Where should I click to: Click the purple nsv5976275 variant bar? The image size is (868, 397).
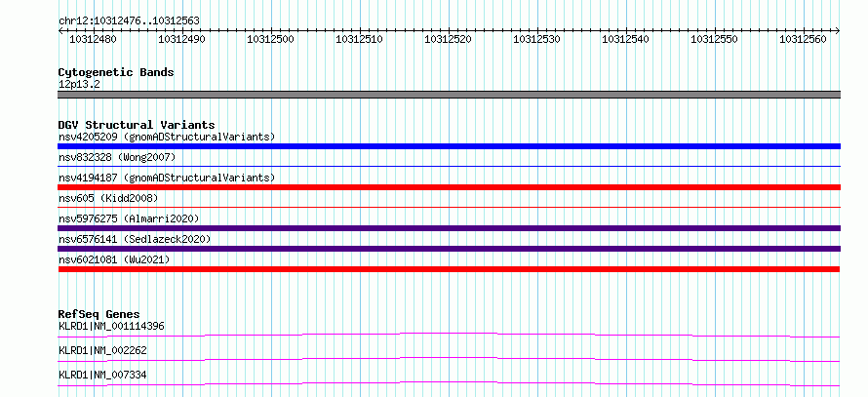(x=449, y=228)
